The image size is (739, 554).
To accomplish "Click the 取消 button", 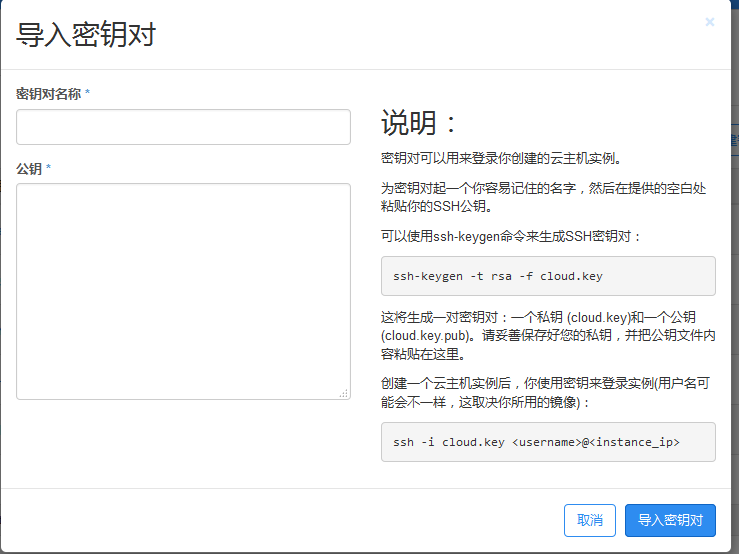I will pos(590,520).
